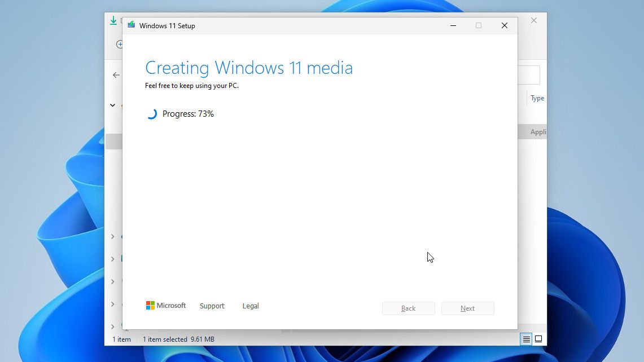644x362 pixels.
Task: Click the Windows 11 Setup title bar icon
Action: click(131, 25)
